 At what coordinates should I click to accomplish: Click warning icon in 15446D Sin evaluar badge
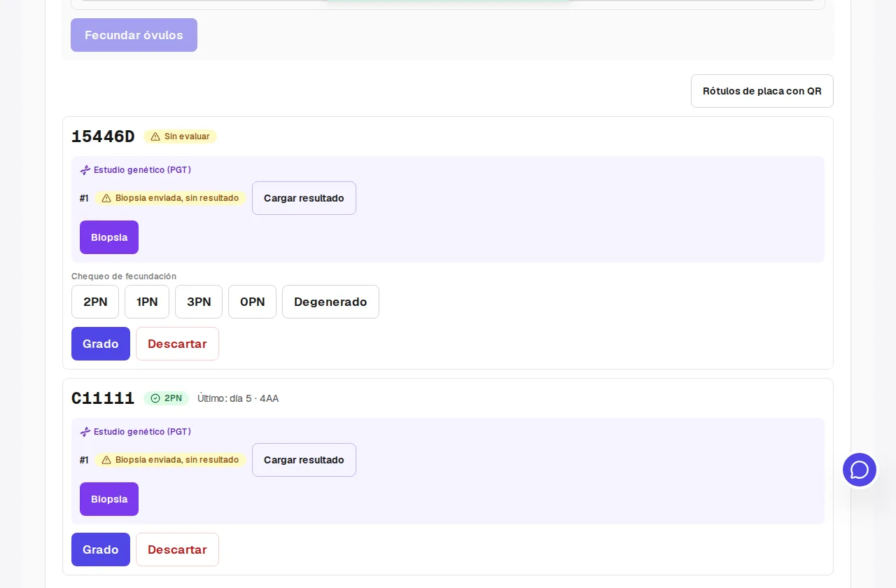click(155, 136)
